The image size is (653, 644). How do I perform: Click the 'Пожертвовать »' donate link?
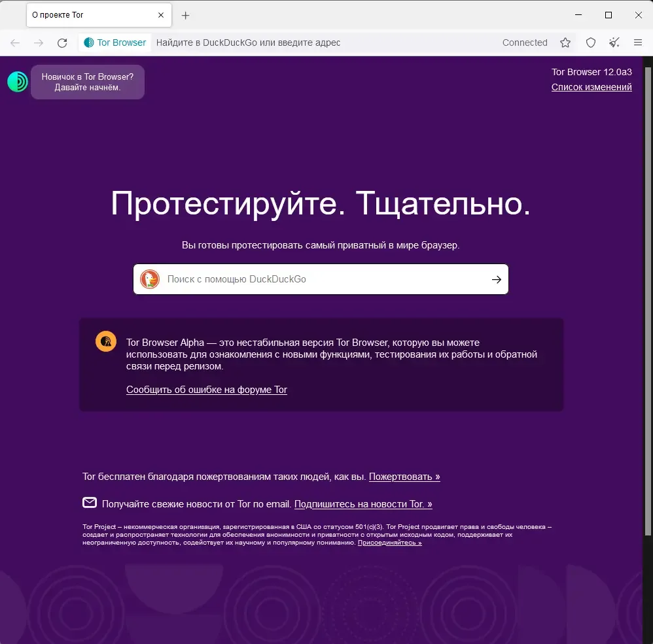coord(404,477)
